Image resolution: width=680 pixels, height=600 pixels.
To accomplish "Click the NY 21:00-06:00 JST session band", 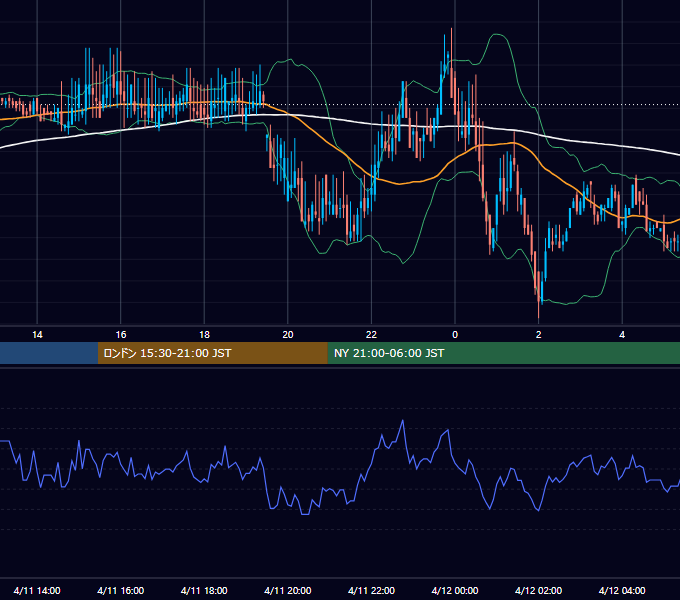I will (x=503, y=353).
